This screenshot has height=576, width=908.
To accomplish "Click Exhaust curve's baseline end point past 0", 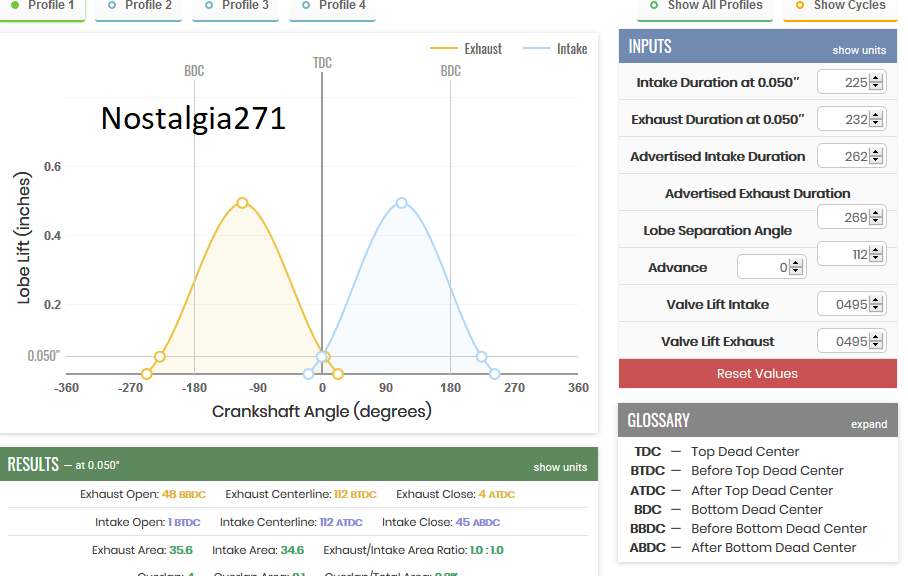I will tap(338, 374).
